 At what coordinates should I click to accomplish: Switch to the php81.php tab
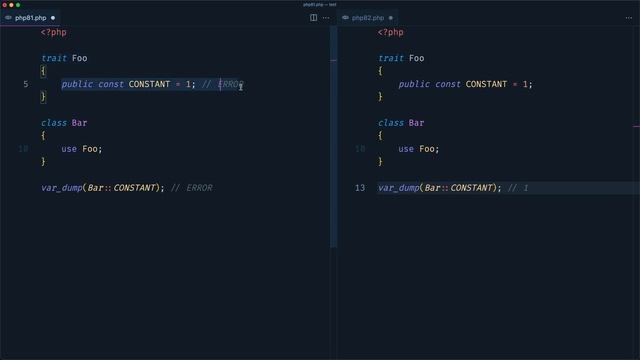pos(30,18)
